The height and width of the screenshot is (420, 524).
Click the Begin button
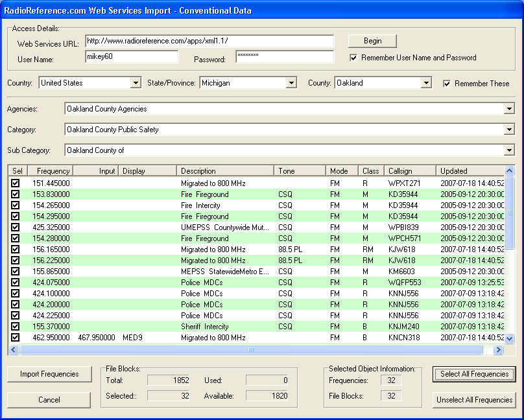click(x=372, y=41)
